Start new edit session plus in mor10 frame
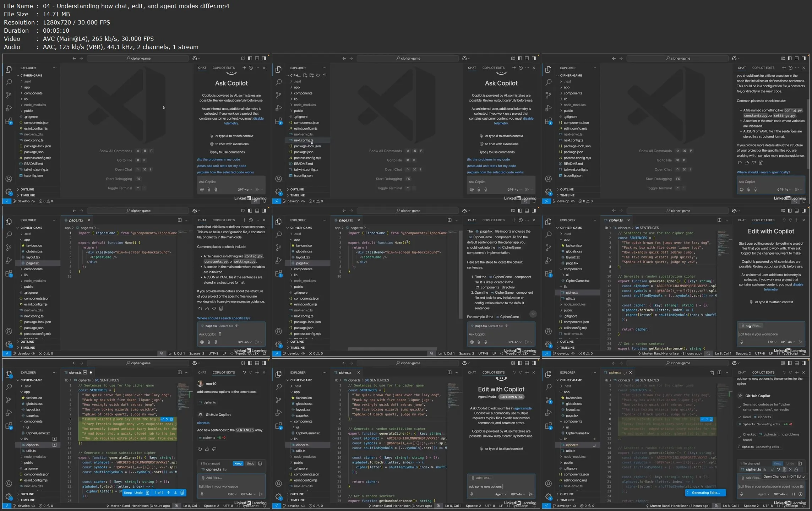 pos(257,373)
